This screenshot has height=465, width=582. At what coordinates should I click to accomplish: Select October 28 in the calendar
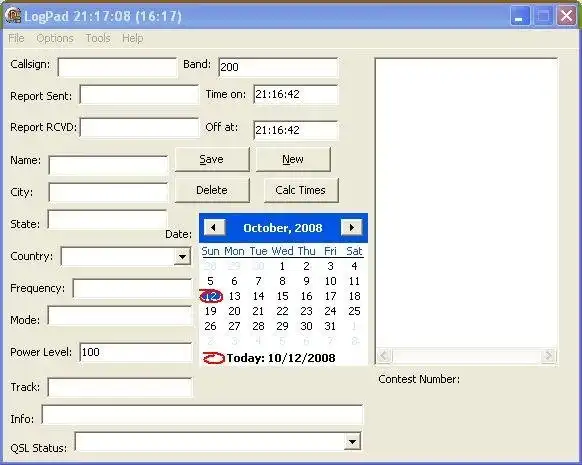tap(258, 326)
